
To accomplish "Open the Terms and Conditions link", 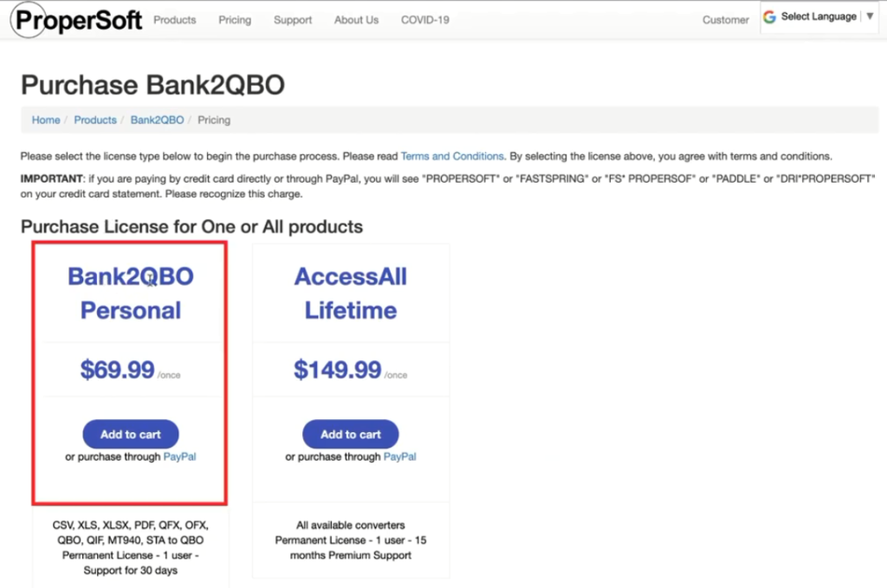I will 452,156.
